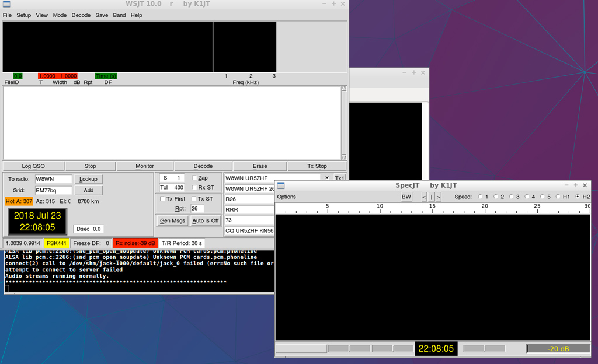Click the -20 dB level indicator in SpecJT
This screenshot has height=364, width=598.
(x=558, y=348)
